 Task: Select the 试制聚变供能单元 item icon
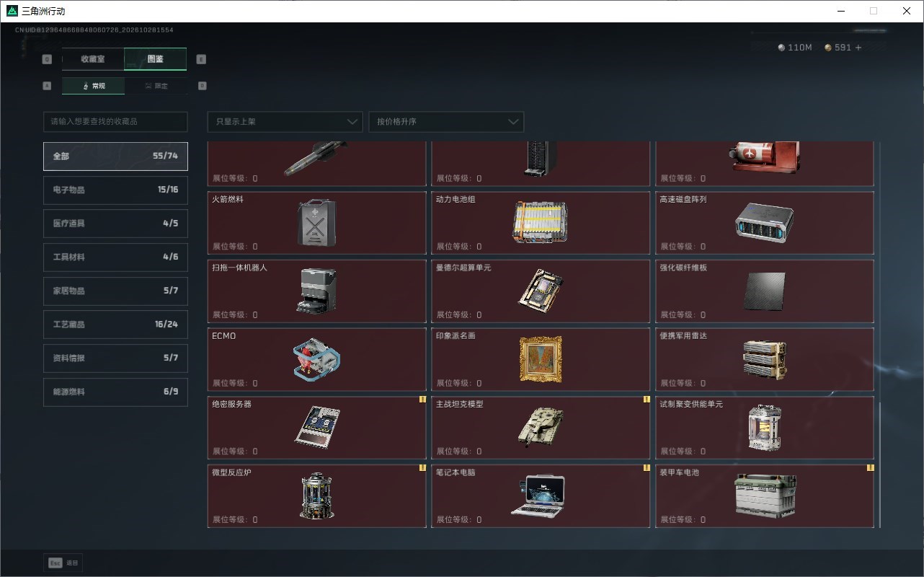pos(764,427)
